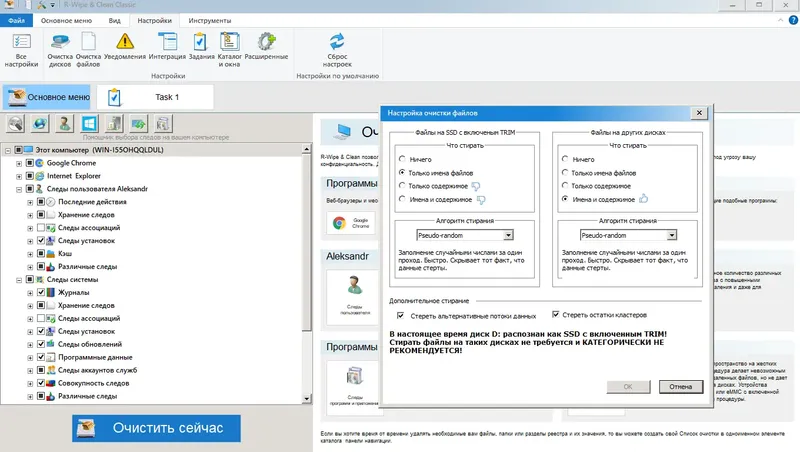Viewport: 800px width, 452px height.
Task: Open Задания clipboard icon in ribbon
Action: point(201,47)
